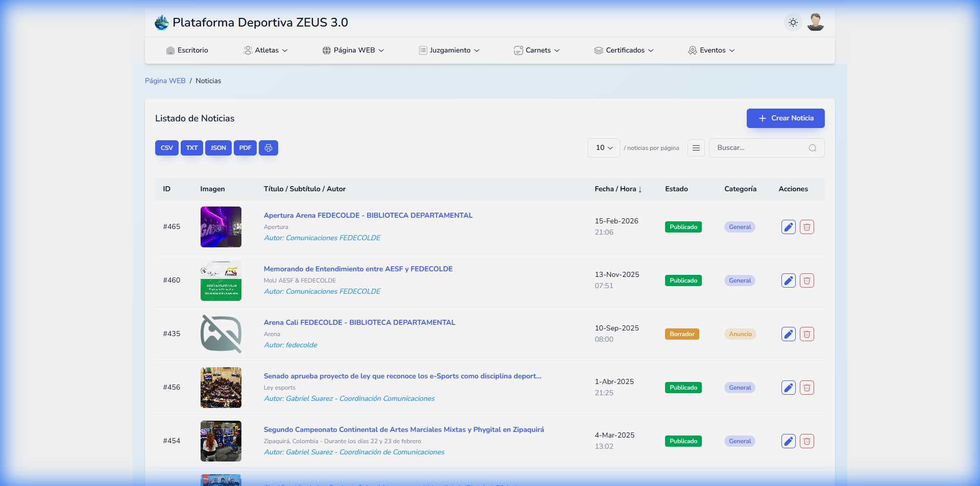Image resolution: width=980 pixels, height=486 pixels.
Task: Click the print icon button
Action: pos(268,148)
